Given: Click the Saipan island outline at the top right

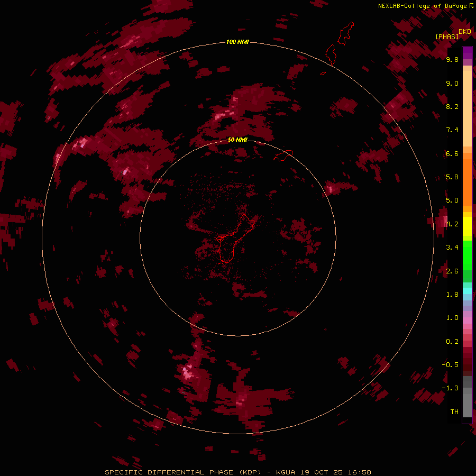Looking at the screenshot, I should 346,33.
